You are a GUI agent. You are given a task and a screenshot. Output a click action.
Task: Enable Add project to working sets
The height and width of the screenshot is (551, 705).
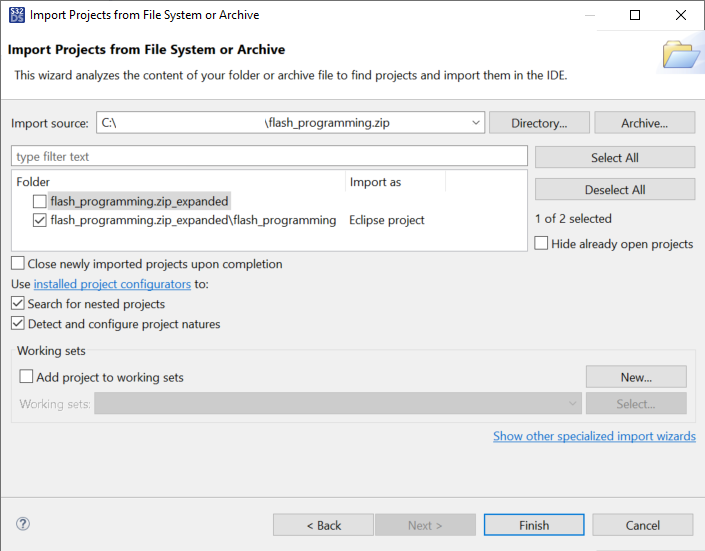[27, 377]
